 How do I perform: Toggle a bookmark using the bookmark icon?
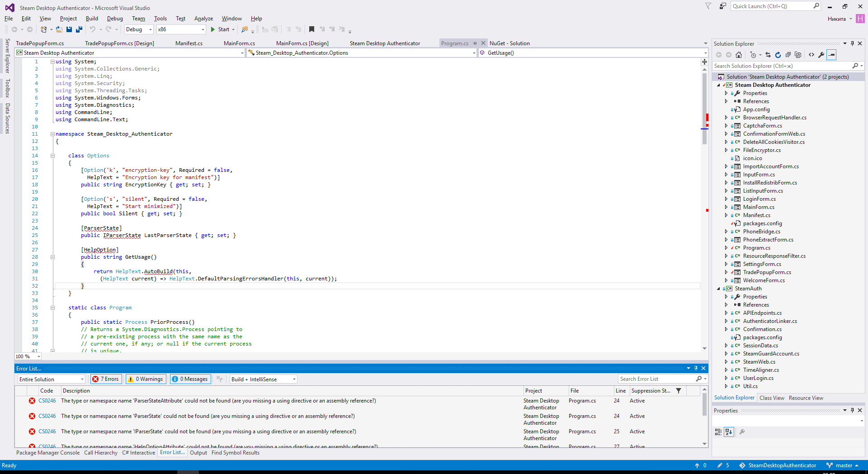click(x=311, y=29)
